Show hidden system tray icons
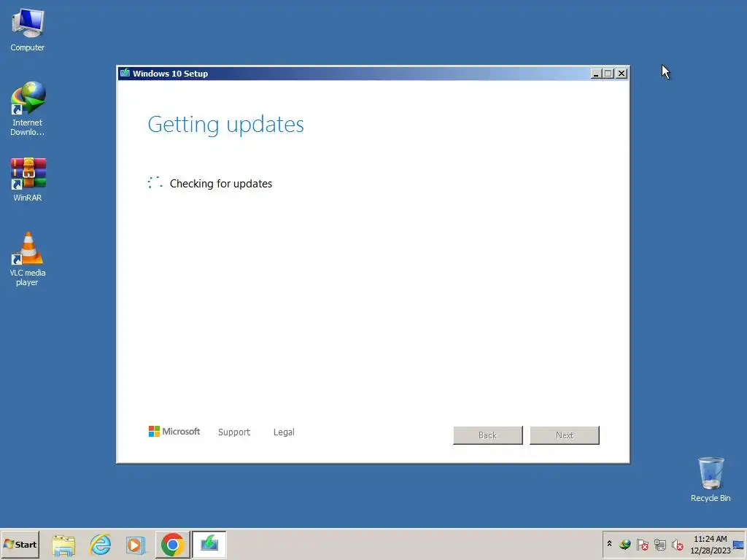The image size is (747, 560). pyautogui.click(x=609, y=544)
